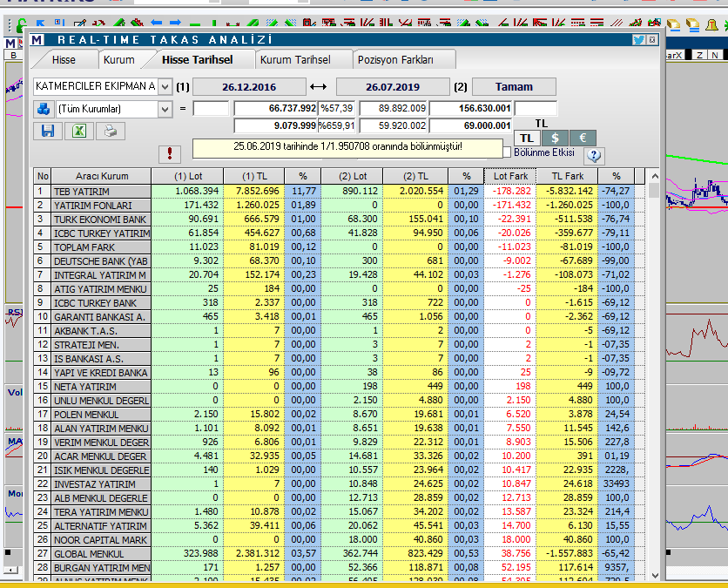Sort by the TL Fark column header
The width and height of the screenshot is (728, 588).
tap(568, 177)
